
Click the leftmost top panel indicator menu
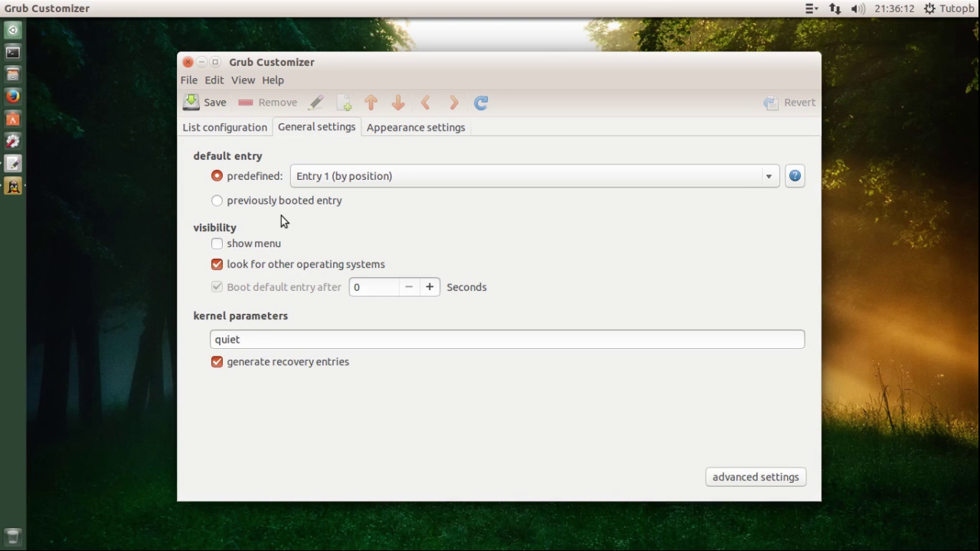(x=812, y=8)
